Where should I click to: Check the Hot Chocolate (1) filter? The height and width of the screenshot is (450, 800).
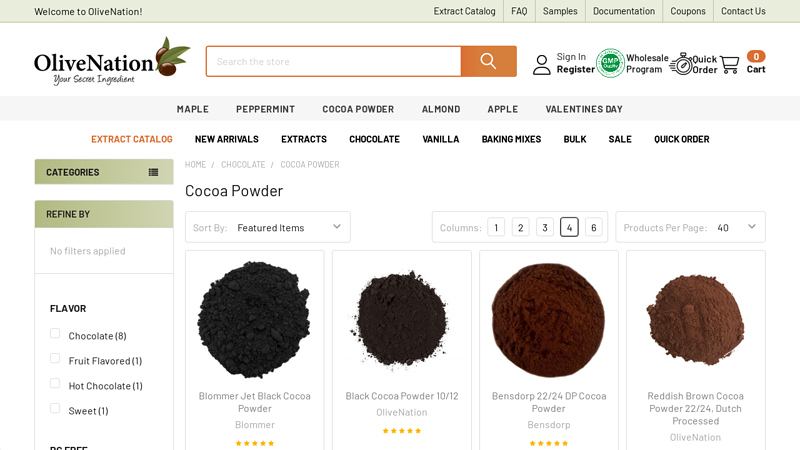click(55, 383)
